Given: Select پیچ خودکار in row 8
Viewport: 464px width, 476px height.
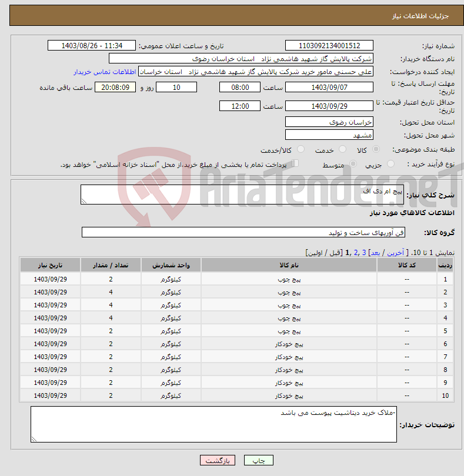Looking at the screenshot, I should (x=289, y=370).
